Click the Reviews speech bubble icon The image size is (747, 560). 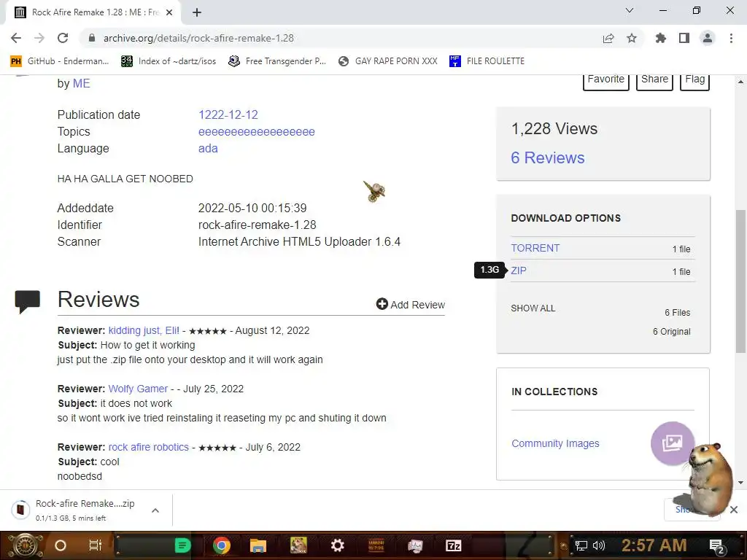pyautogui.click(x=27, y=302)
